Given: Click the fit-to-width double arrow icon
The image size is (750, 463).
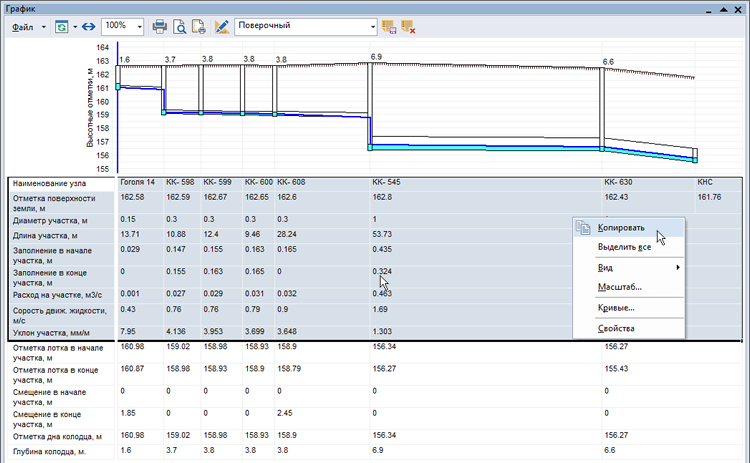Looking at the screenshot, I should pos(87,27).
